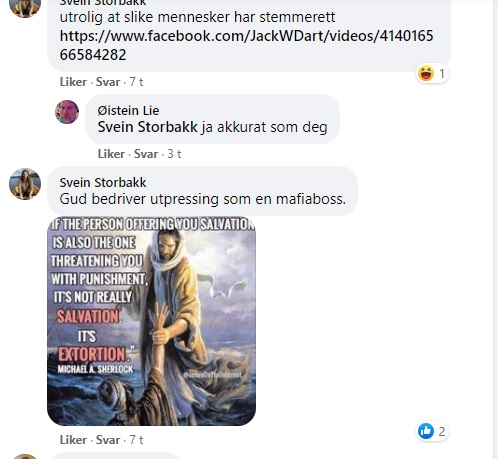The height and width of the screenshot is (459, 498).
Task: Like Øistein Lie's reply
Action: pyautogui.click(x=111, y=154)
